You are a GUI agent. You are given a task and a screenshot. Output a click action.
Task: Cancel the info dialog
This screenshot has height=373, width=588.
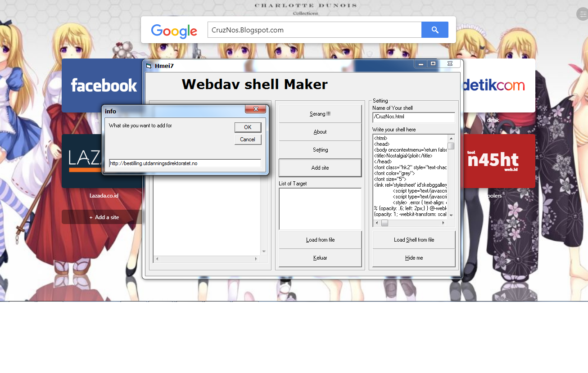[x=248, y=139]
